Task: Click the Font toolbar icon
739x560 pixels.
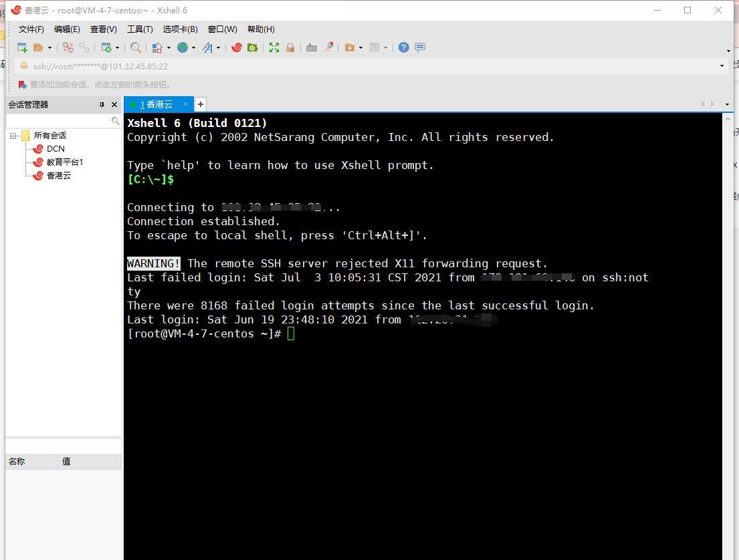Action: coord(207,47)
